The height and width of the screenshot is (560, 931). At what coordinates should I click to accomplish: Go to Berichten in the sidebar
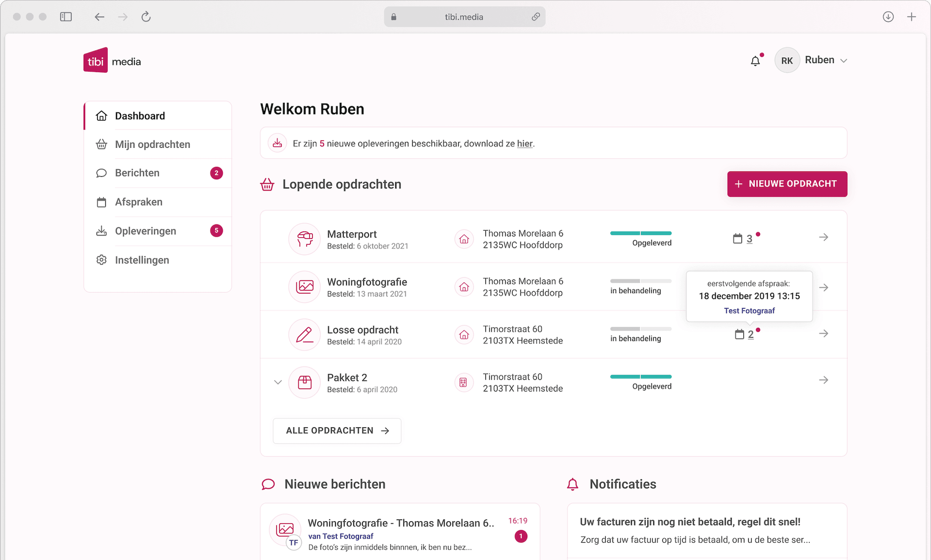(158, 173)
